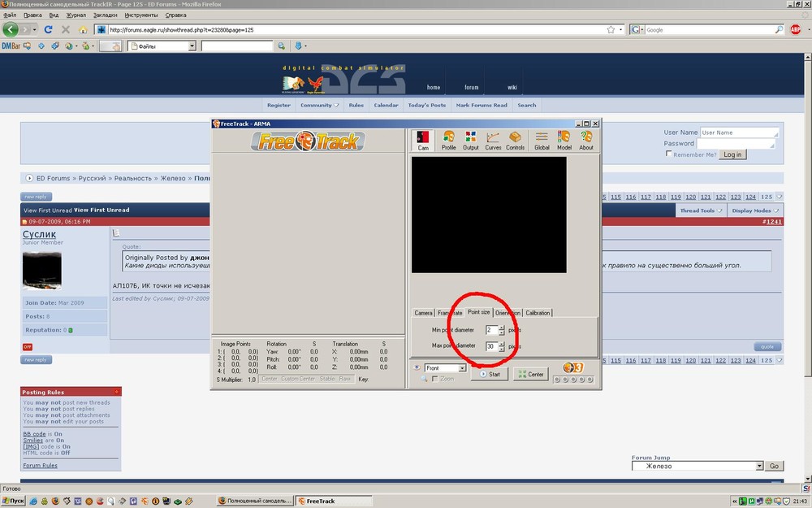
Task: Click the FreeTrack head logo above indicator lights
Action: click(572, 367)
